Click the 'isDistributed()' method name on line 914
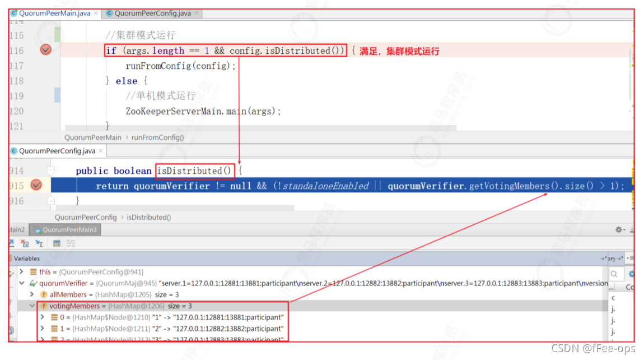Image resolution: width=644 pixels, height=360 pixels. tap(194, 170)
